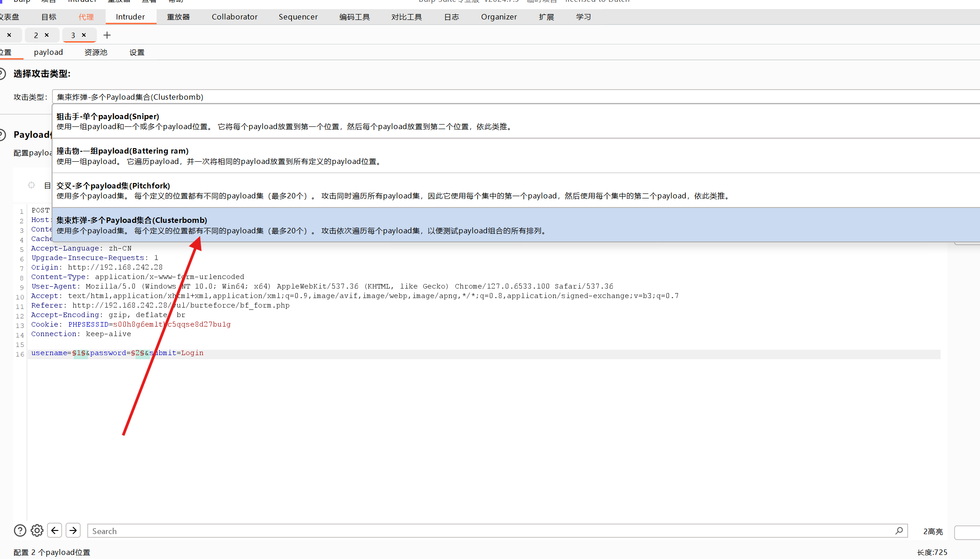Click the target crosshair icon
Screen dimensions: 980x559
[31, 185]
